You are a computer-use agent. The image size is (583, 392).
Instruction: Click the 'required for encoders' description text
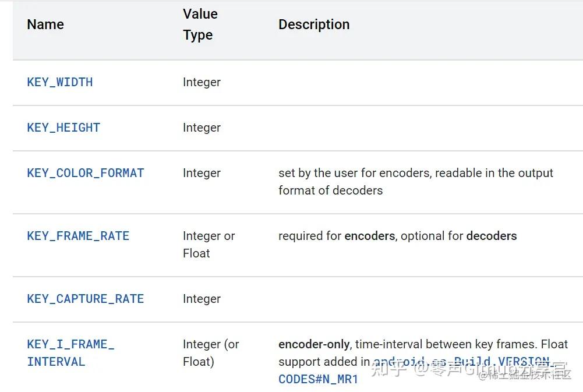click(x=397, y=236)
